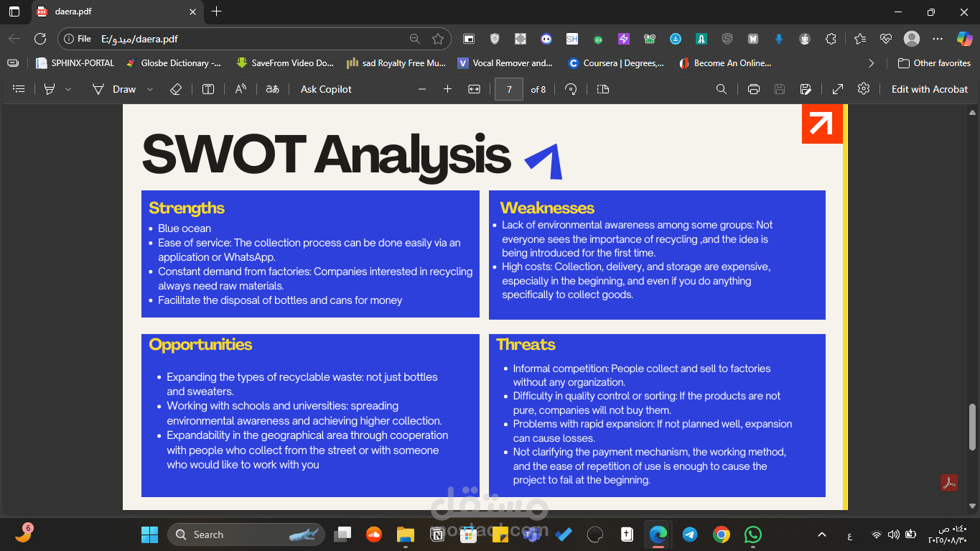Open the Windows Start menu
The width and height of the screenshot is (980, 551).
coord(149,534)
